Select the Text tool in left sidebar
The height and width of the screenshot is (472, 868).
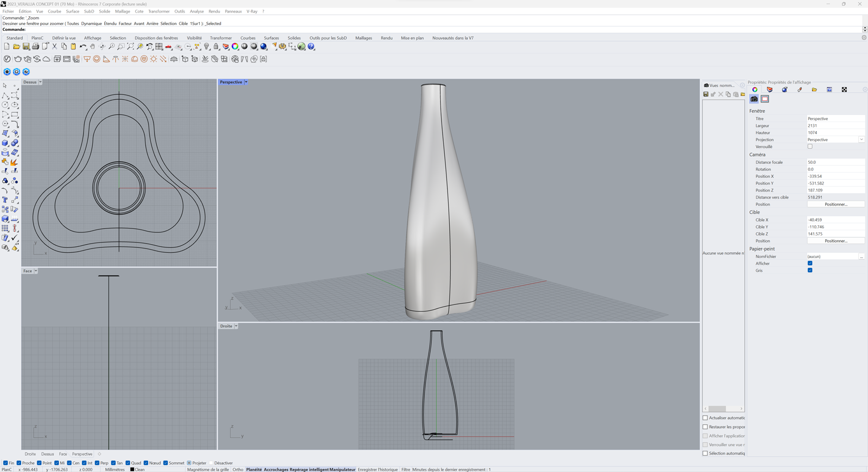[5, 200]
